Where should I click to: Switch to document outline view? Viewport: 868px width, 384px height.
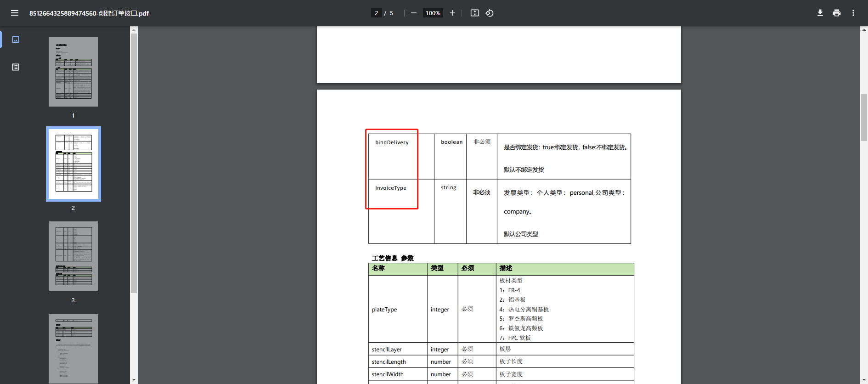click(16, 67)
